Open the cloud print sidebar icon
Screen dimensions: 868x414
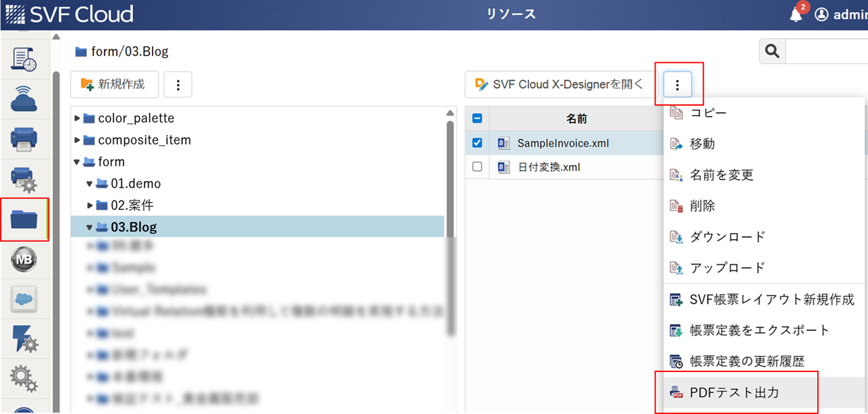[24, 99]
